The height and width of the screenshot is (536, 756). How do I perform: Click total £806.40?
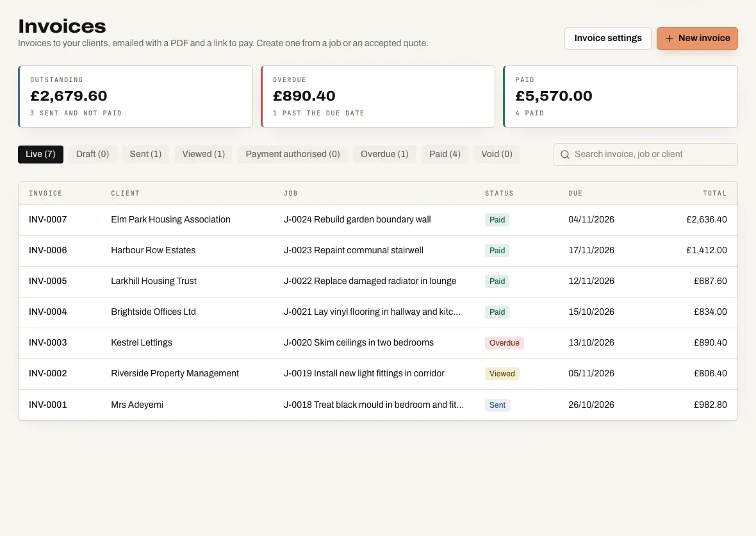(x=711, y=373)
